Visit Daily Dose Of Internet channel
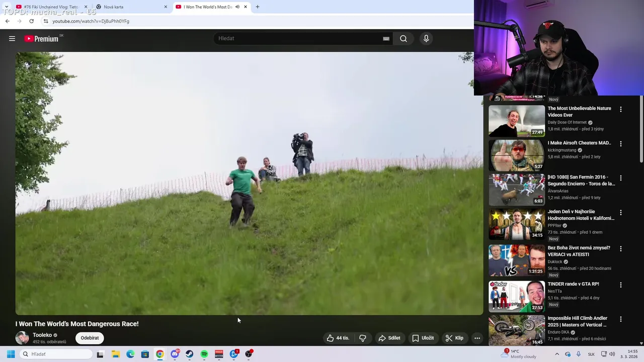The image size is (644, 362). 567,122
